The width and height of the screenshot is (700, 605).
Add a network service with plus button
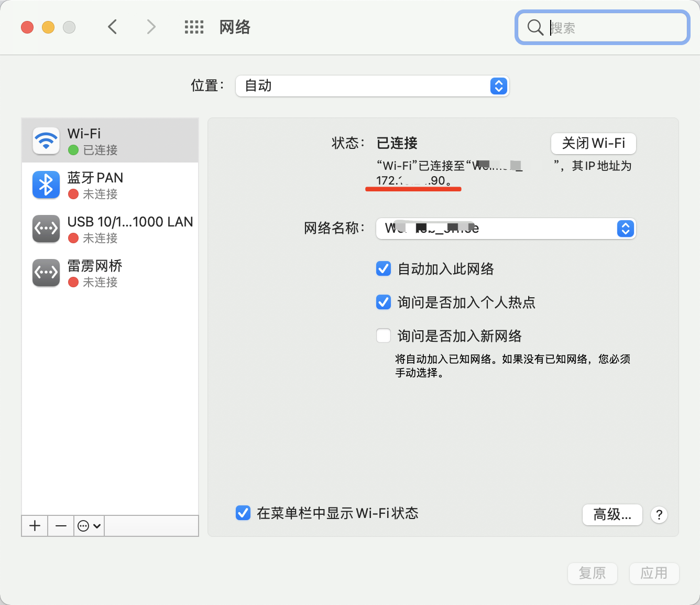pos(35,526)
